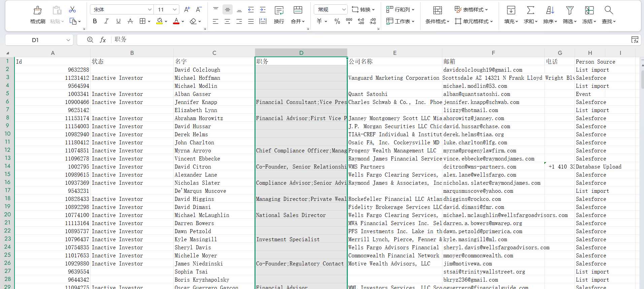
Task: Cut the selection with the scissors icon
Action: [72, 9]
